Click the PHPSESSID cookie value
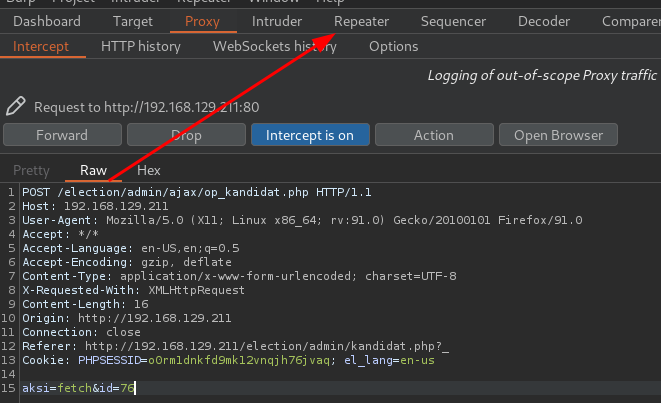661x403 pixels. [239, 360]
